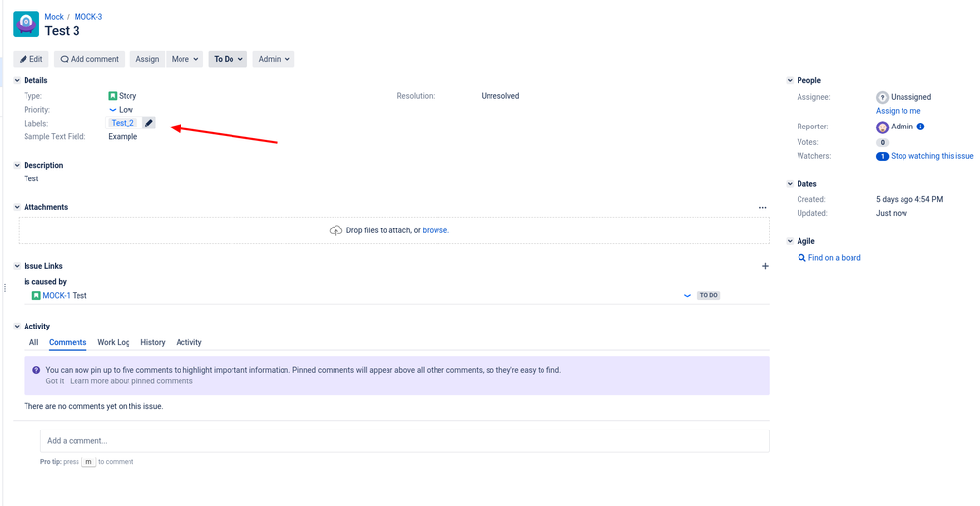Click the attachment drop zone area
The height and width of the screenshot is (506, 980).
[x=393, y=230]
